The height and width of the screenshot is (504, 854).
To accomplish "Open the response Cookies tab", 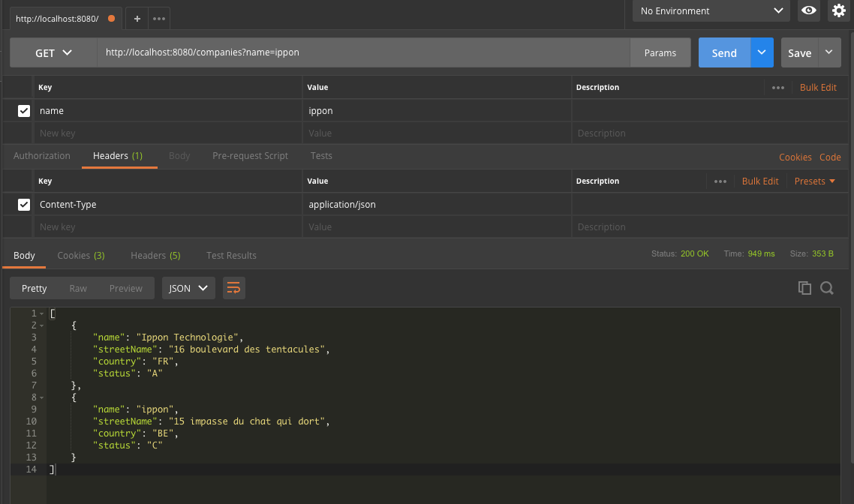I will click(x=80, y=256).
